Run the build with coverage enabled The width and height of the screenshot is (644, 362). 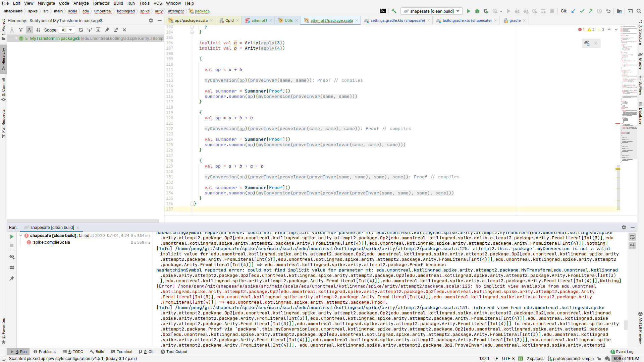click(x=486, y=11)
